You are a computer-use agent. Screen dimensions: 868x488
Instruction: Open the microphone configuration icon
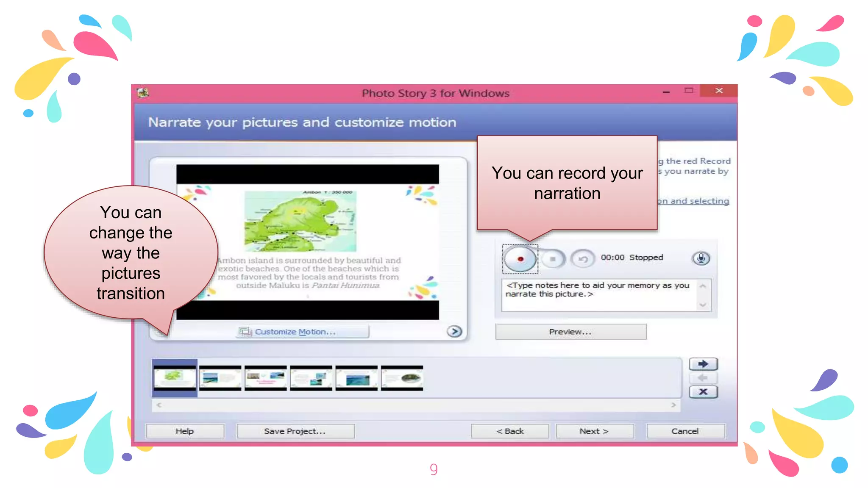click(x=701, y=258)
